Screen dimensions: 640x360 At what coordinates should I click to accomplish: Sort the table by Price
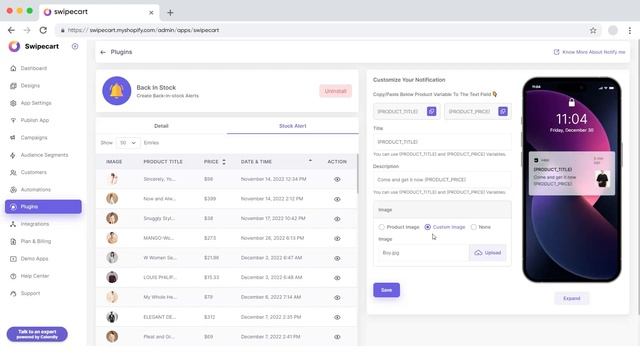(224, 162)
